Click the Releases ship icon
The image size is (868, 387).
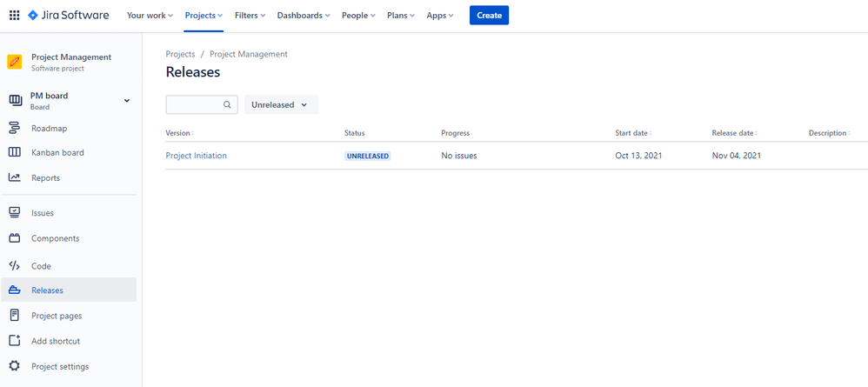pos(15,290)
